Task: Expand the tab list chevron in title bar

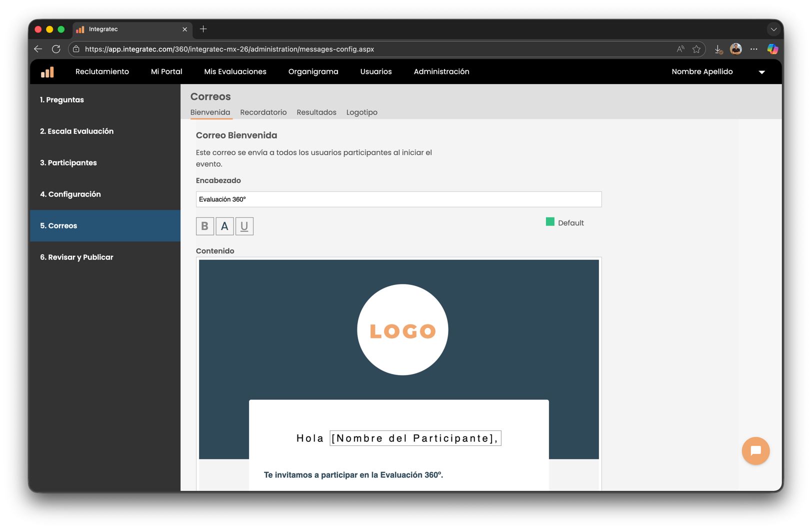Action: point(773,29)
